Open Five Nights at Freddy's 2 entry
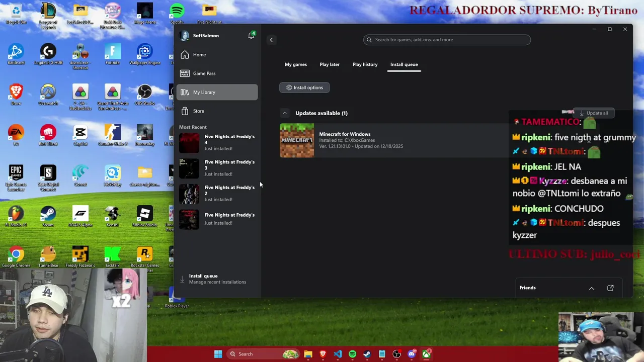644x362 pixels. pos(217,193)
